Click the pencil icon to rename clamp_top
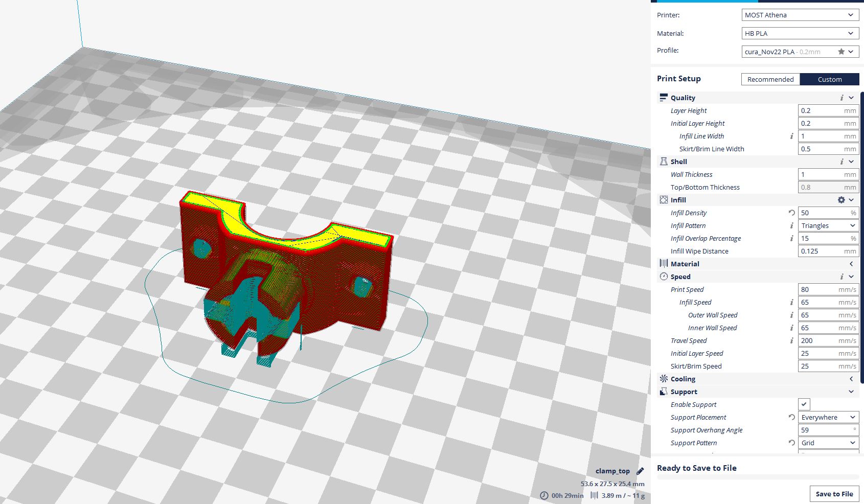 tap(640, 471)
